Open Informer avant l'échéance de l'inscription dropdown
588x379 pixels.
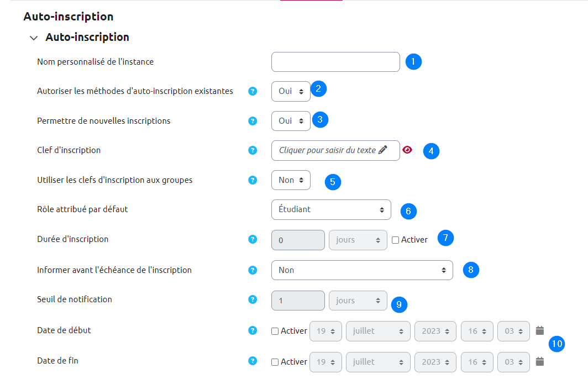361,270
